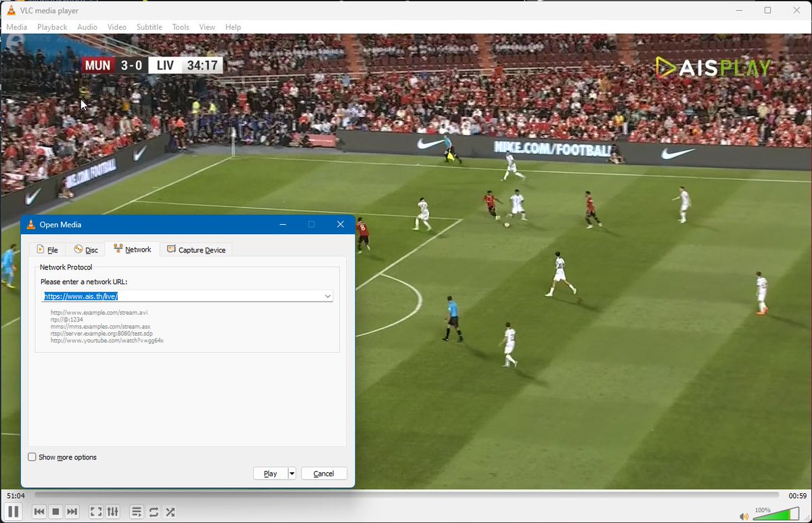Expand the Play button dropdown arrow

[292, 474]
